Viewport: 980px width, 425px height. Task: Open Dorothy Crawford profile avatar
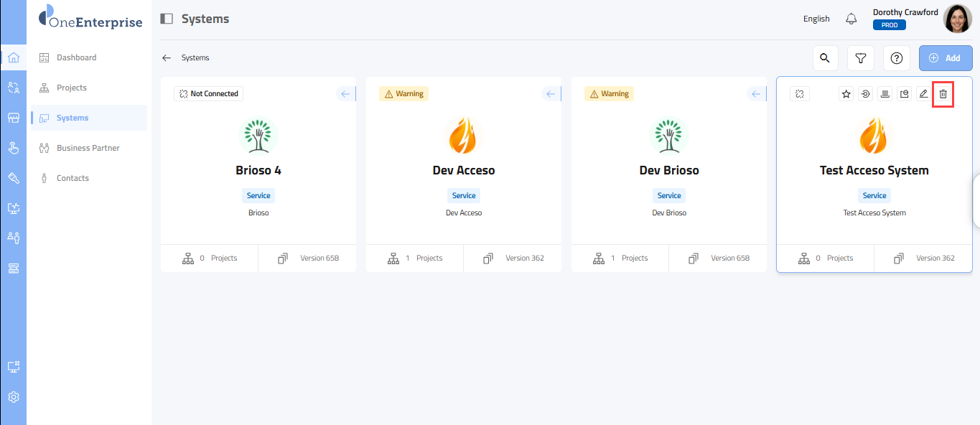(957, 19)
